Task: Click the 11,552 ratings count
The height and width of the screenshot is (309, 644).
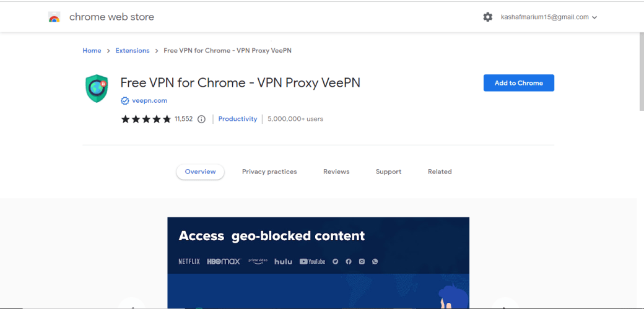Action: coord(183,119)
